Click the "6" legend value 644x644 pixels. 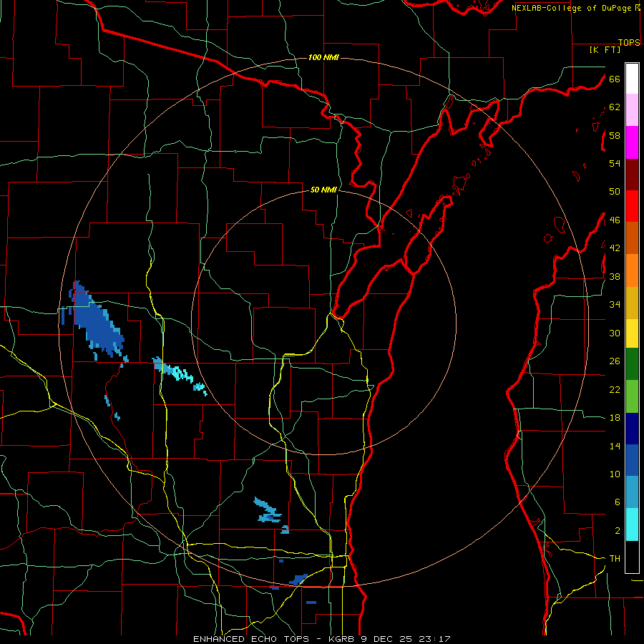pos(617,502)
